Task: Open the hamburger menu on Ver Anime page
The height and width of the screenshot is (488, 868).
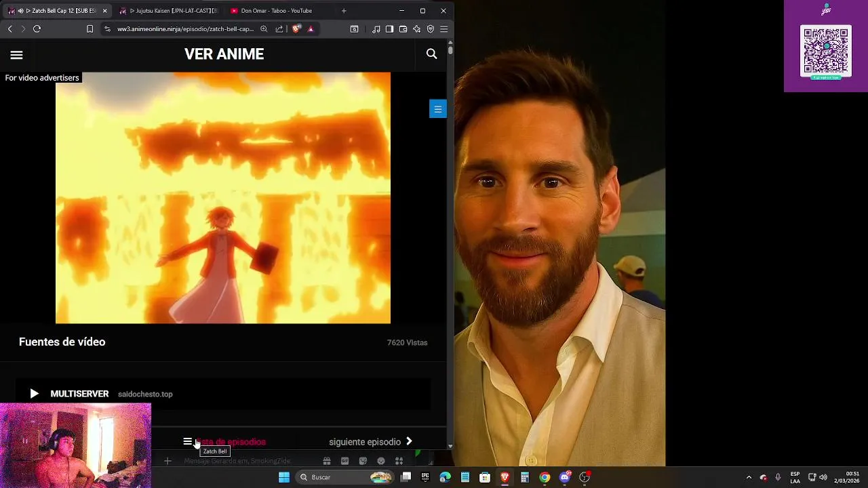Action: click(x=16, y=55)
